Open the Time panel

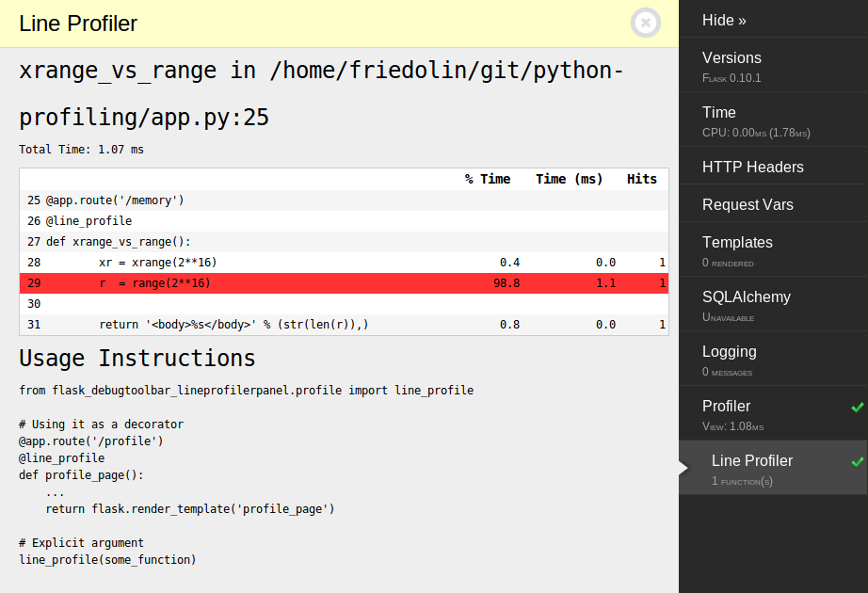(x=719, y=113)
